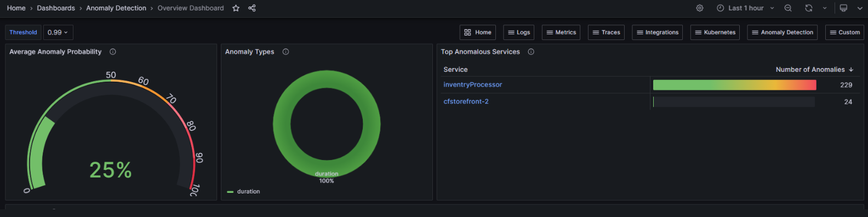Image resolution: width=868 pixels, height=217 pixels.
Task: Go to Dashboards breadcrumb
Action: [56, 8]
